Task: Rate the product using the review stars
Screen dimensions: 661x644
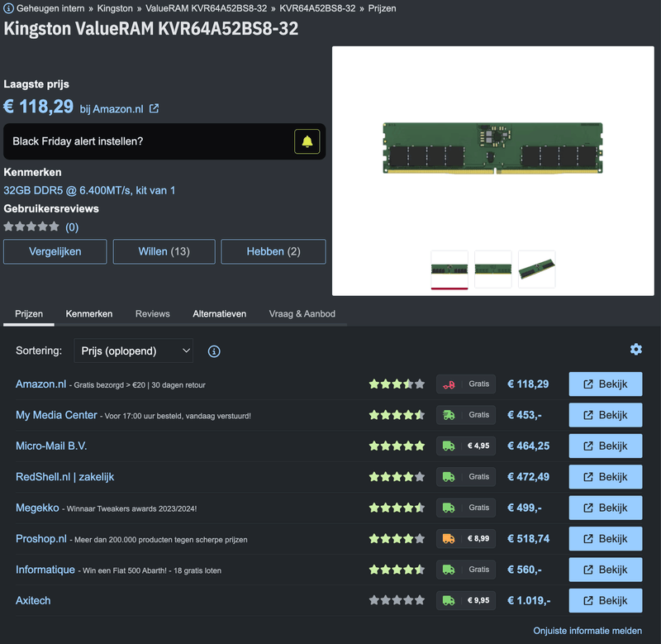Action: [x=28, y=227]
